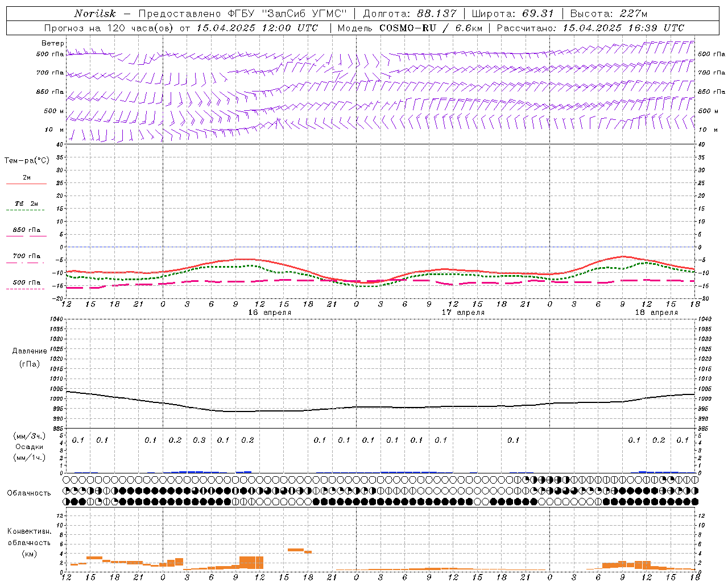728x582 pixels.
Task: Select the Тем-ра(°C) temperature panel label
Action: (27, 161)
